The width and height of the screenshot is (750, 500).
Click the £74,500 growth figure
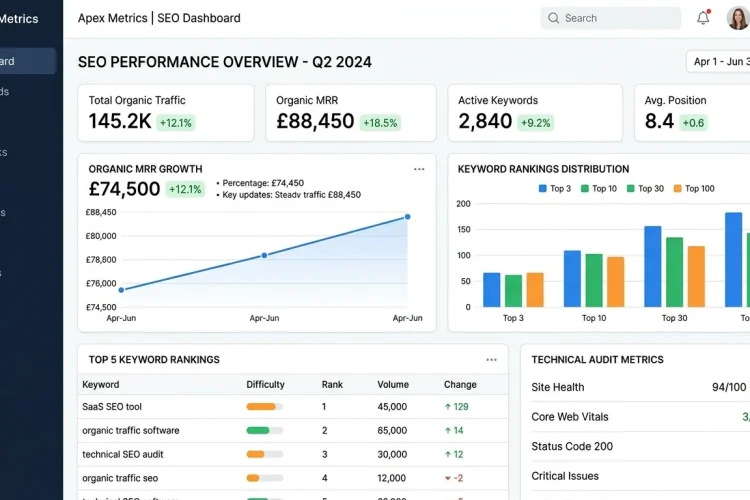click(x=124, y=189)
